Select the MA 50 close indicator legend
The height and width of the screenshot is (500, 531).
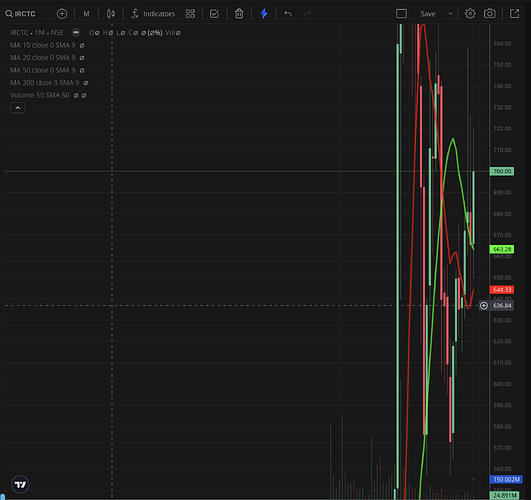click(x=43, y=70)
